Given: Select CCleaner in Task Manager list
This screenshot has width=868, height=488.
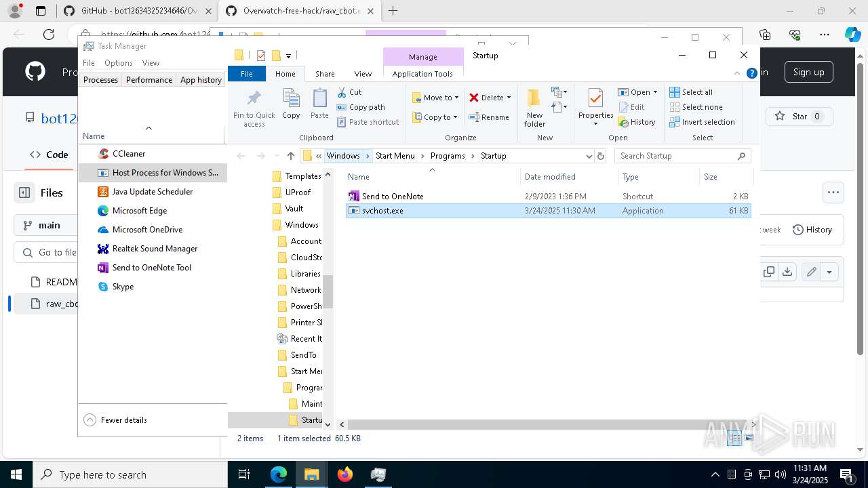Looking at the screenshot, I should tap(153, 154).
